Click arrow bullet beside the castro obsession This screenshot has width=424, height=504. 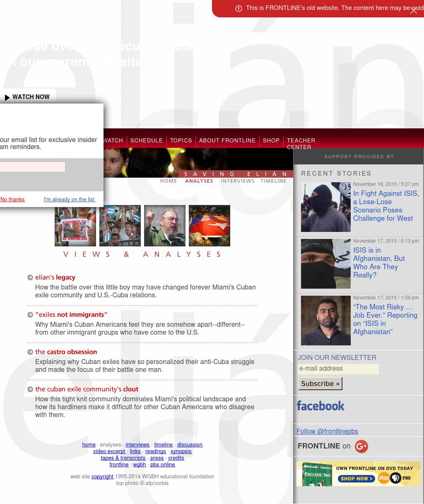30,352
